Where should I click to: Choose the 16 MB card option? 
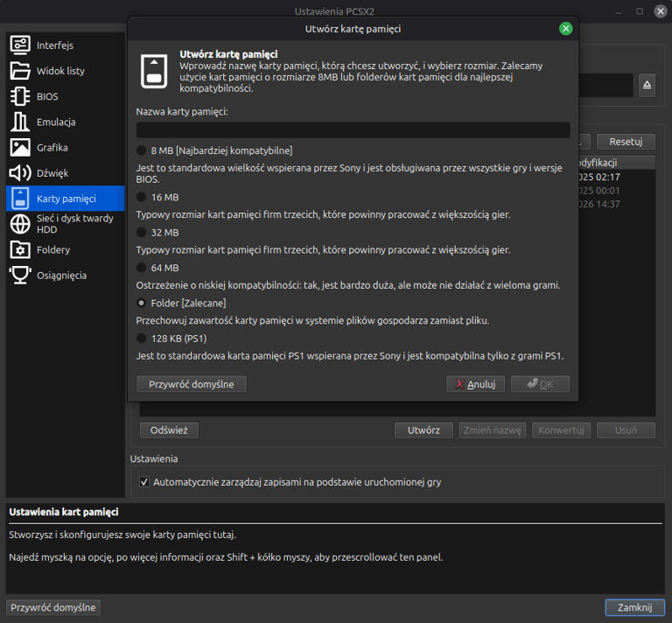[x=142, y=197]
